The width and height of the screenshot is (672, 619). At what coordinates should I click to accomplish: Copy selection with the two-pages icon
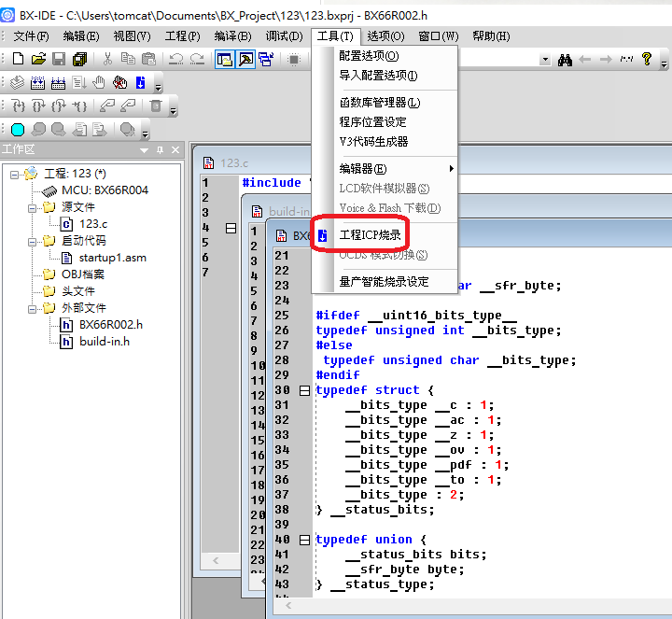click(128, 59)
